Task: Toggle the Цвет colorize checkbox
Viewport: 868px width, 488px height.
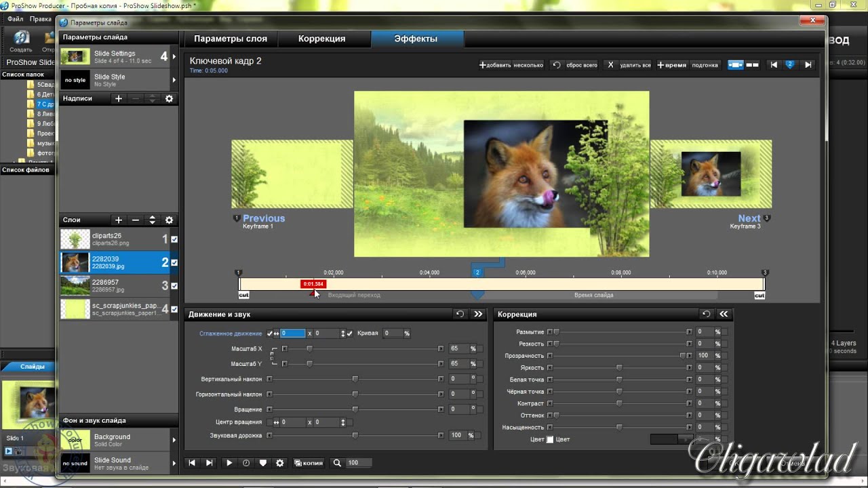Action: pos(550,440)
